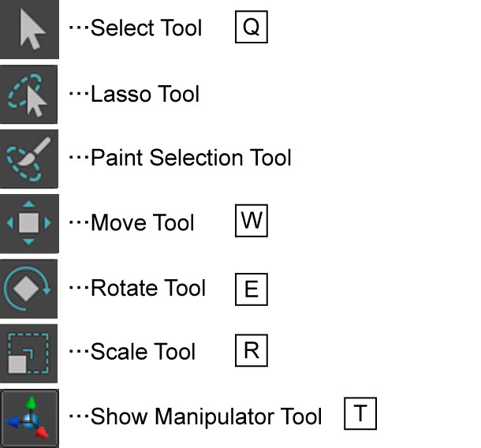Image resolution: width=481 pixels, height=448 pixels.
Task: Select the Scale Tool icon
Action: tap(29, 353)
